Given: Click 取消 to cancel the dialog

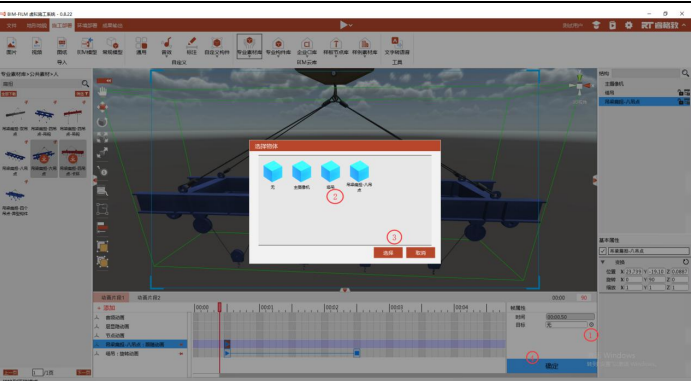Looking at the screenshot, I should pos(420,253).
